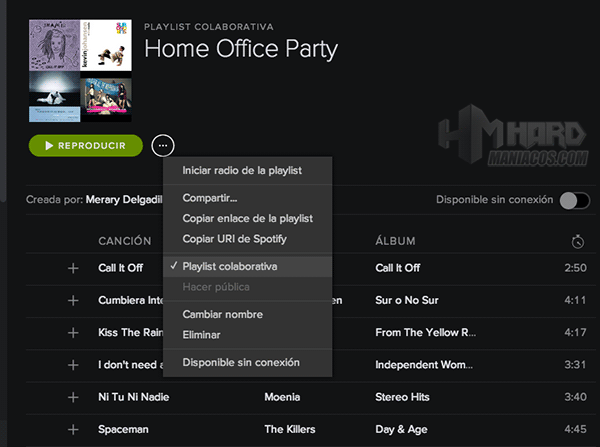Add Ni Tu Ni Nadie with plus icon

(72, 397)
